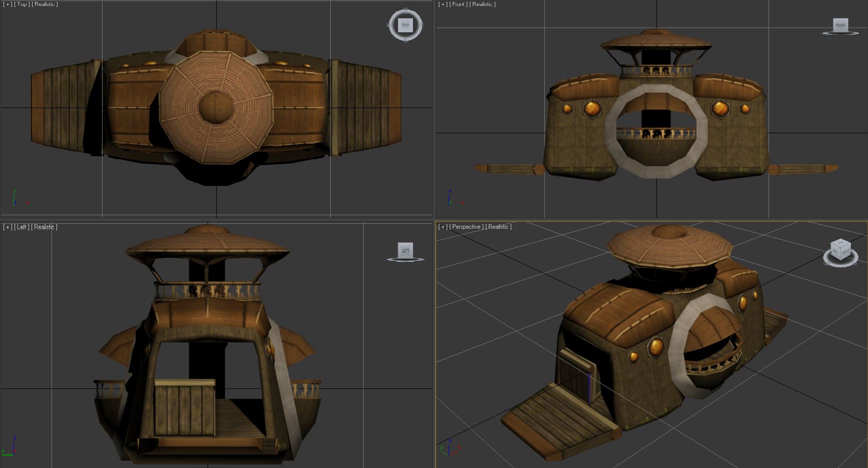Open the [Realistic] shading menu in the Perspective viewport
Screen dimensions: 868x468
tap(498, 227)
